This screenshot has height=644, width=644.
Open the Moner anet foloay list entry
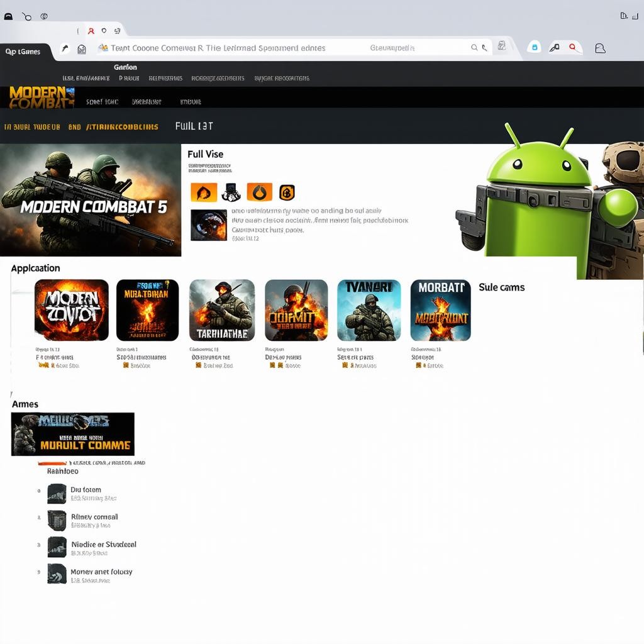101,572
